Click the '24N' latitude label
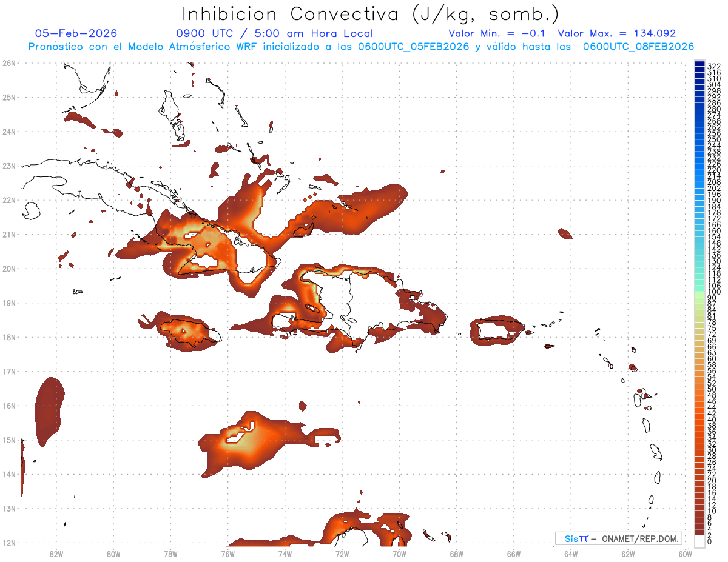The width and height of the screenshot is (728, 562). point(9,132)
